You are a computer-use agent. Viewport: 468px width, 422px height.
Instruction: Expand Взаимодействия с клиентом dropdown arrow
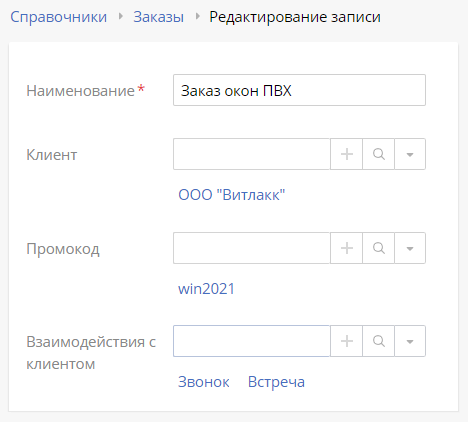point(410,341)
